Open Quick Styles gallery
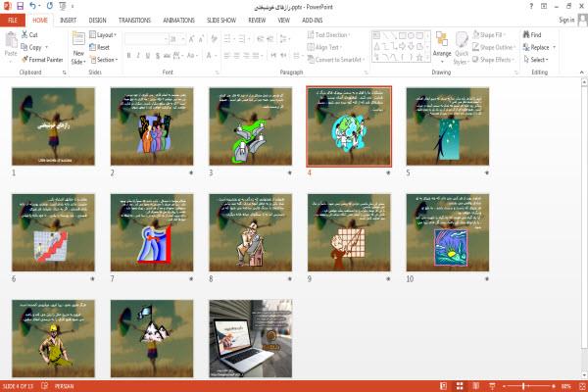Screen dimensions: 588x392 coord(462,48)
